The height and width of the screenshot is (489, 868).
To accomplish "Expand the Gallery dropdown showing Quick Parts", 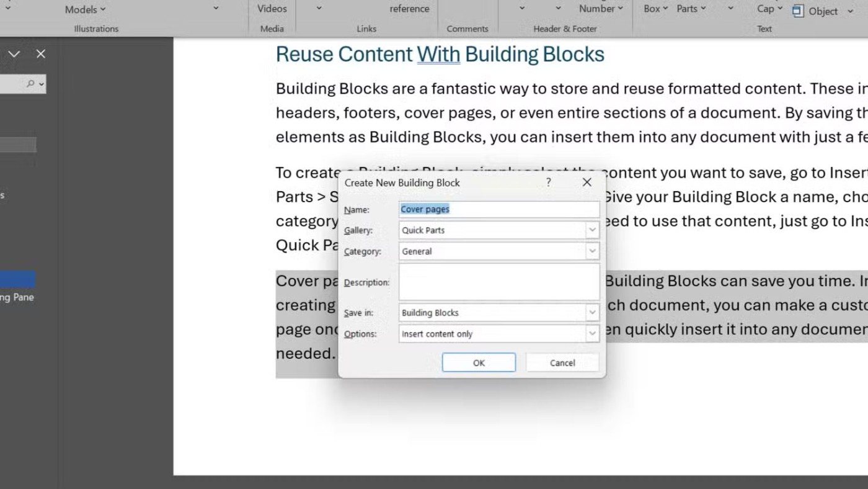I will pyautogui.click(x=592, y=230).
